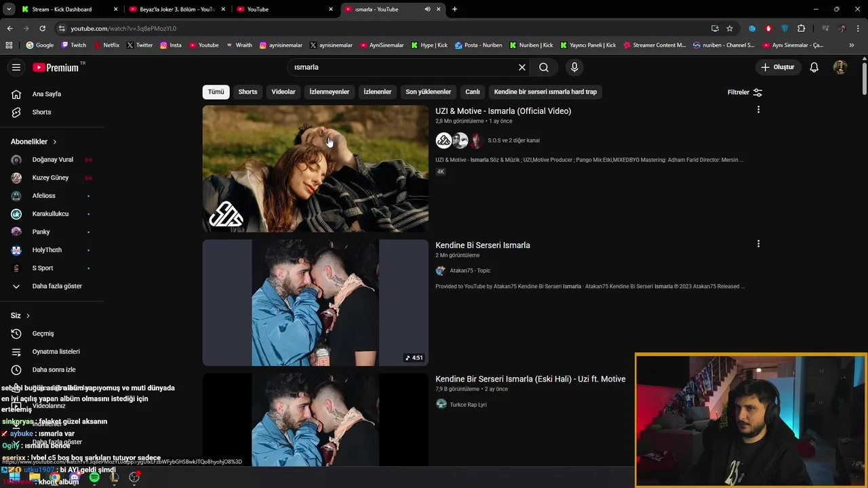Select the Shorts filter chip
868x488 pixels.
(x=248, y=92)
